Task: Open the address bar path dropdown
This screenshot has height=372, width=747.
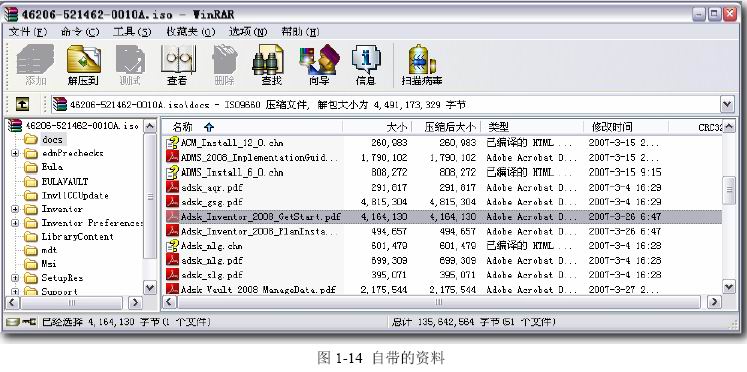Action: (x=727, y=104)
